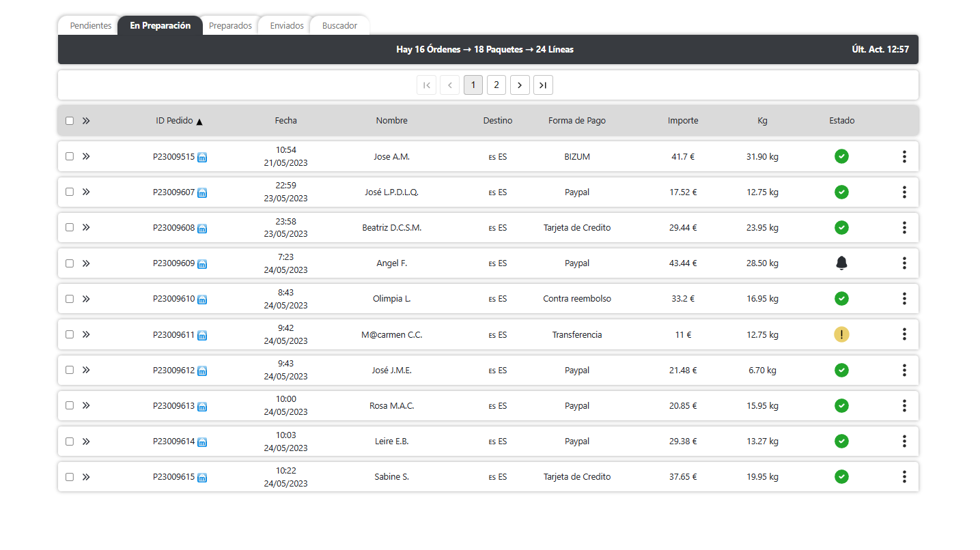Click the page 1 button

tap(473, 85)
